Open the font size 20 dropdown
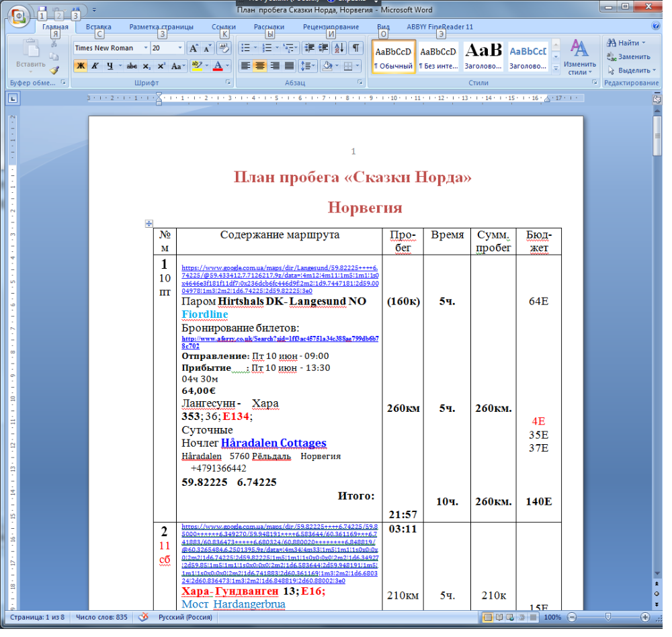The height and width of the screenshot is (637, 672). tap(180, 48)
